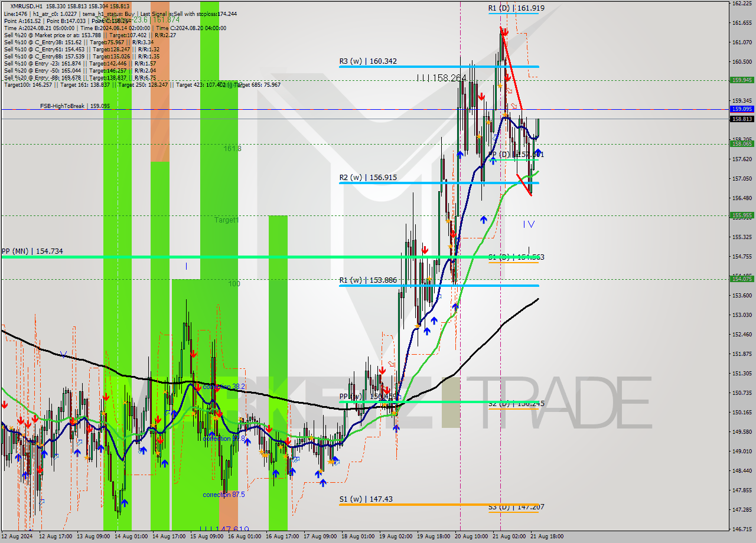Click the 147.619 wave label at bottom
756x543 pixels.
coord(224,529)
